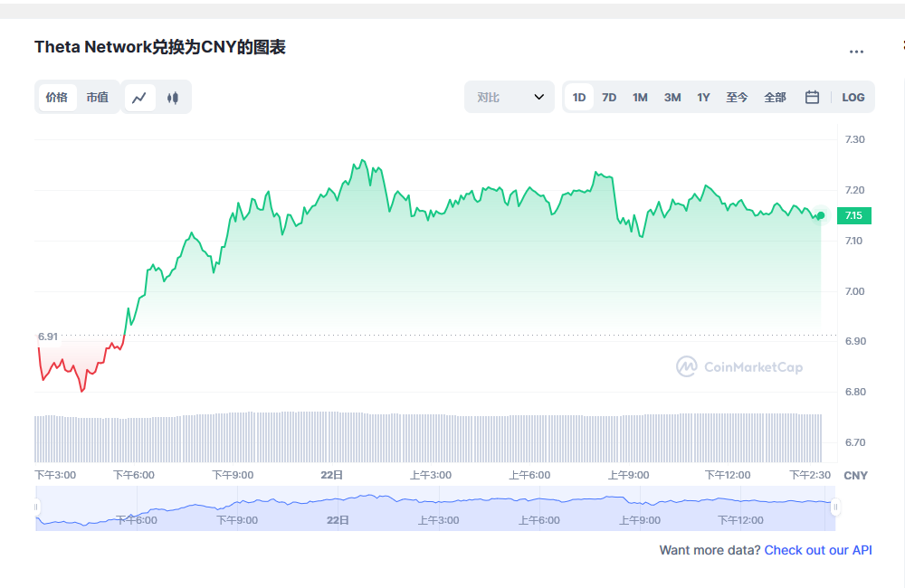Click 下午3:00 label on main x-axis
The height and width of the screenshot is (588, 905).
click(x=55, y=475)
